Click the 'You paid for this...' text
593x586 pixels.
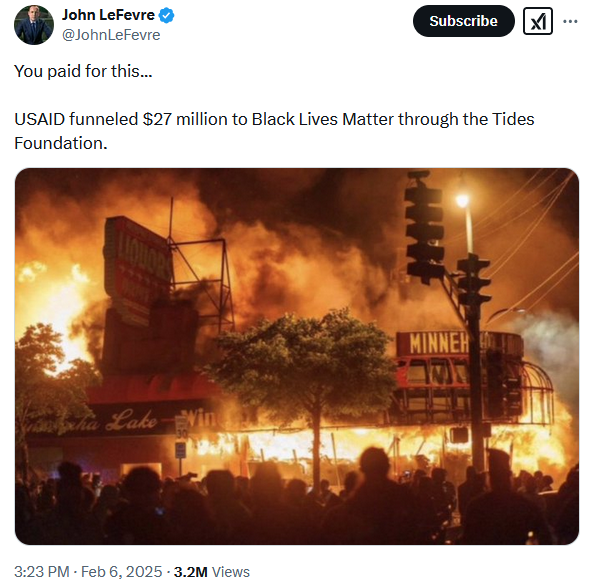tap(83, 71)
